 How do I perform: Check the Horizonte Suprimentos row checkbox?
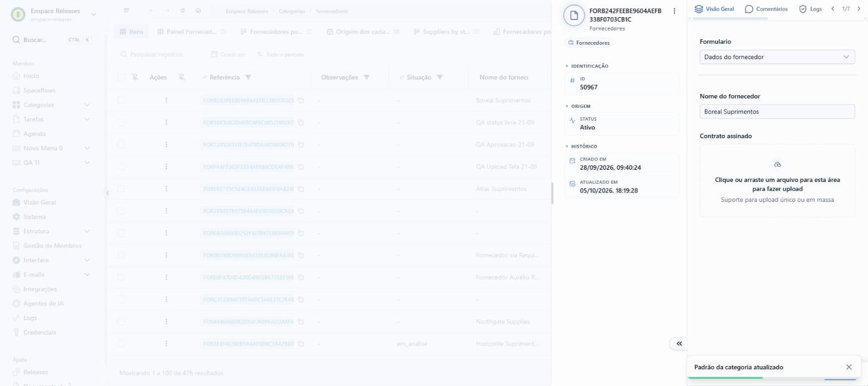pos(121,344)
